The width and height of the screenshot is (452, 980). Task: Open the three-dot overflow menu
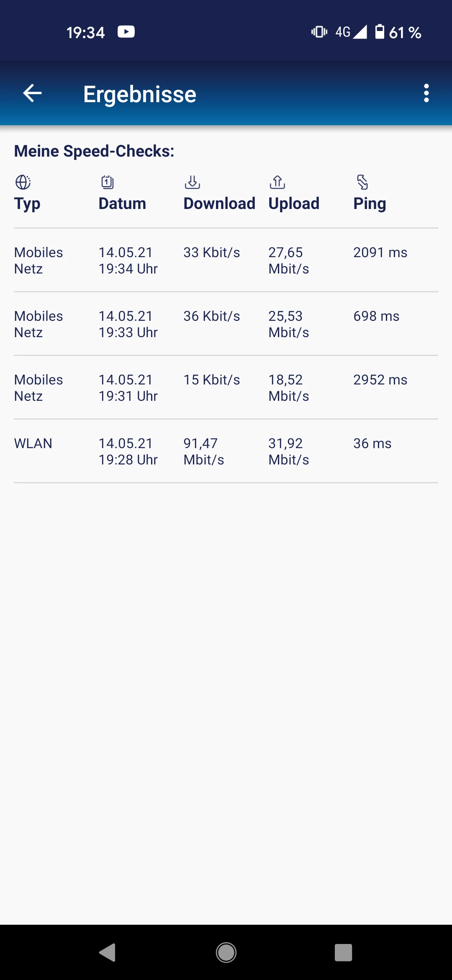tap(426, 93)
